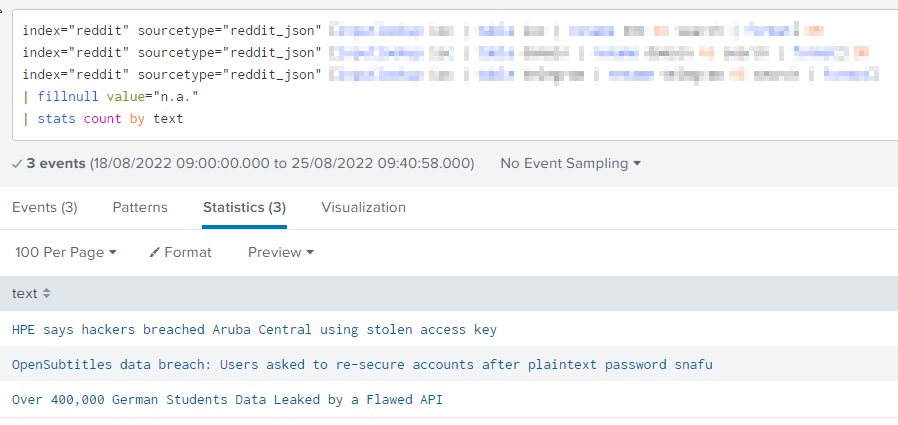Go to the Visualization tab
The width and height of the screenshot is (898, 425).
[364, 207]
